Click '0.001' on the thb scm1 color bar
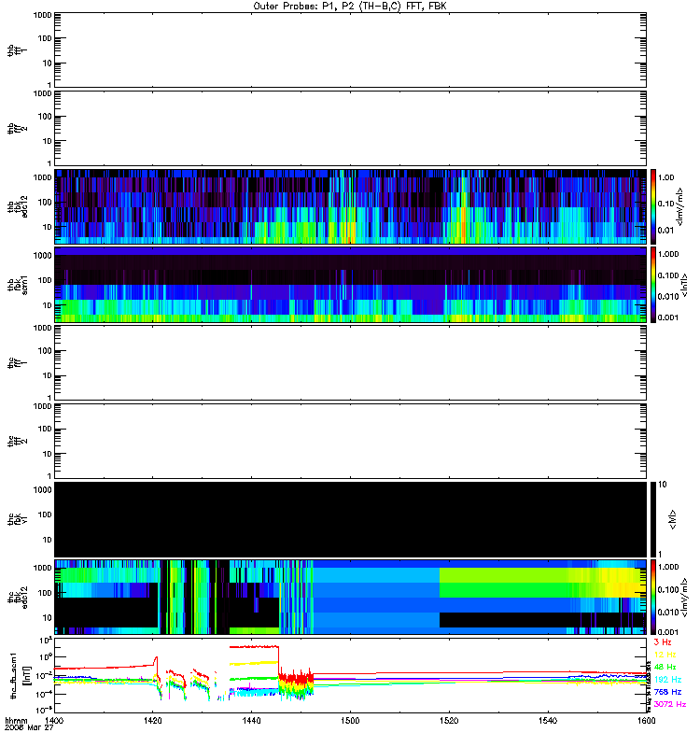Screen dimensions: 700x747 pos(668,317)
